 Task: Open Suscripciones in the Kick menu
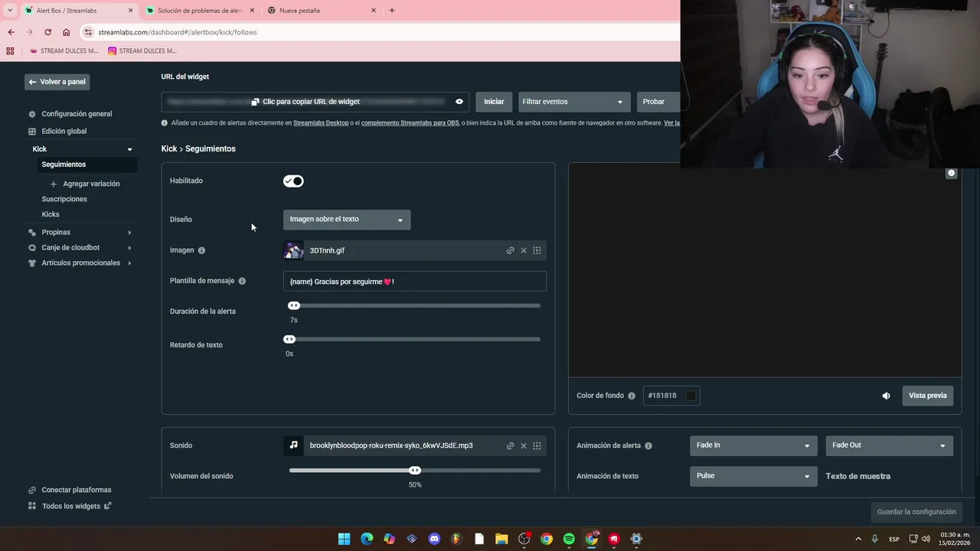(x=64, y=199)
